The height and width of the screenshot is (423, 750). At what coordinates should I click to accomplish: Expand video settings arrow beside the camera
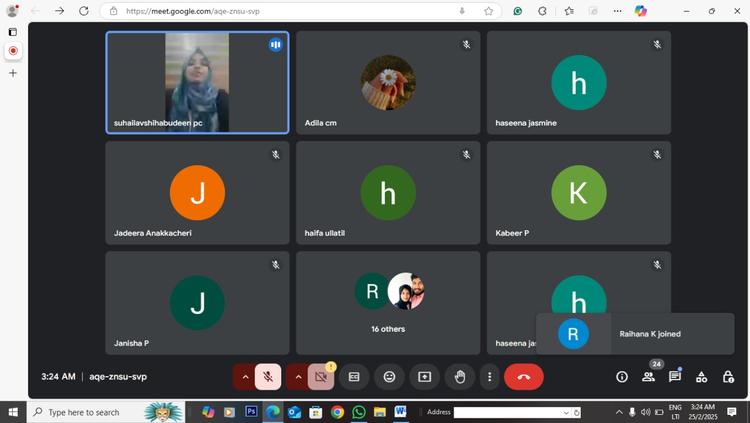click(x=297, y=377)
